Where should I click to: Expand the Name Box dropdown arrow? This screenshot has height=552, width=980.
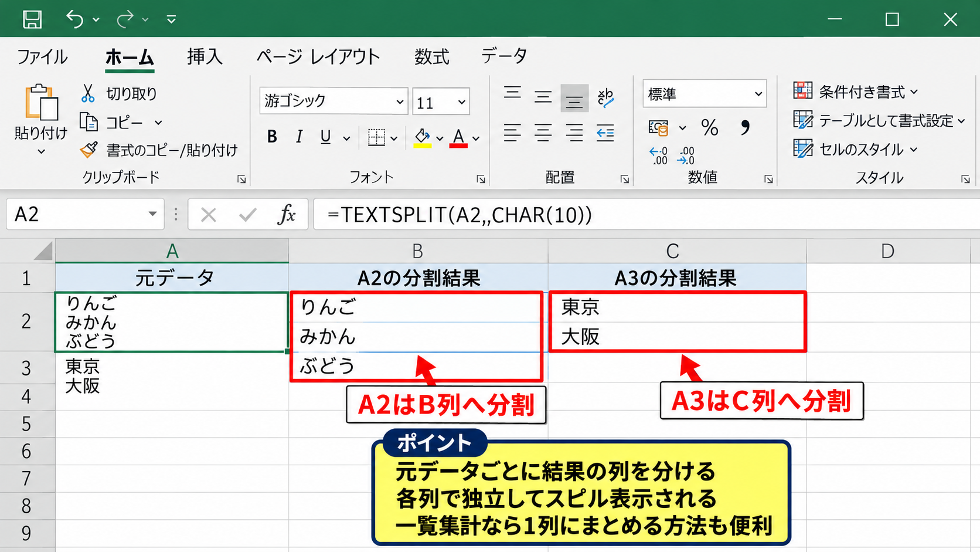click(x=152, y=214)
